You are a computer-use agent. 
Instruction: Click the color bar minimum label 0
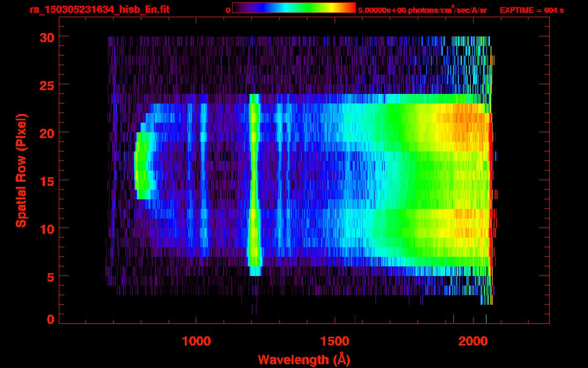click(x=228, y=10)
